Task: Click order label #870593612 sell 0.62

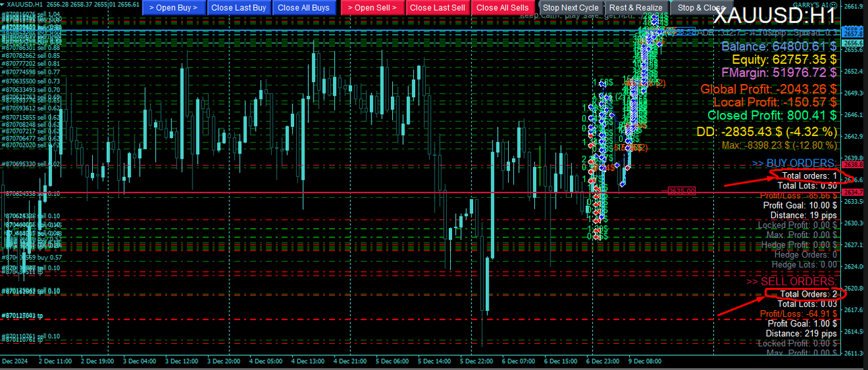Action: point(32,108)
